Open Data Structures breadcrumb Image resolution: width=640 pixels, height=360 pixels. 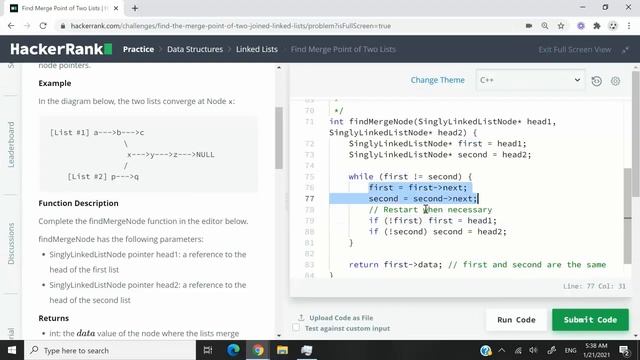coord(195,49)
